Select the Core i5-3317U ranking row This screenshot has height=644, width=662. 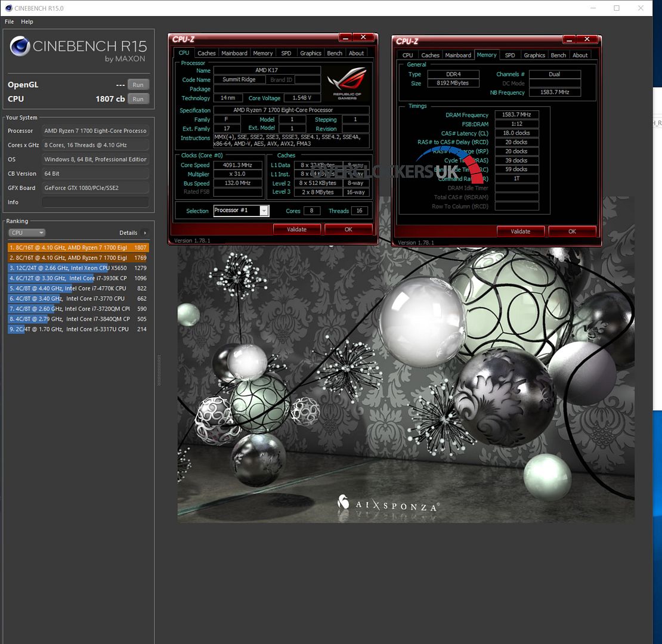pyautogui.click(x=78, y=329)
